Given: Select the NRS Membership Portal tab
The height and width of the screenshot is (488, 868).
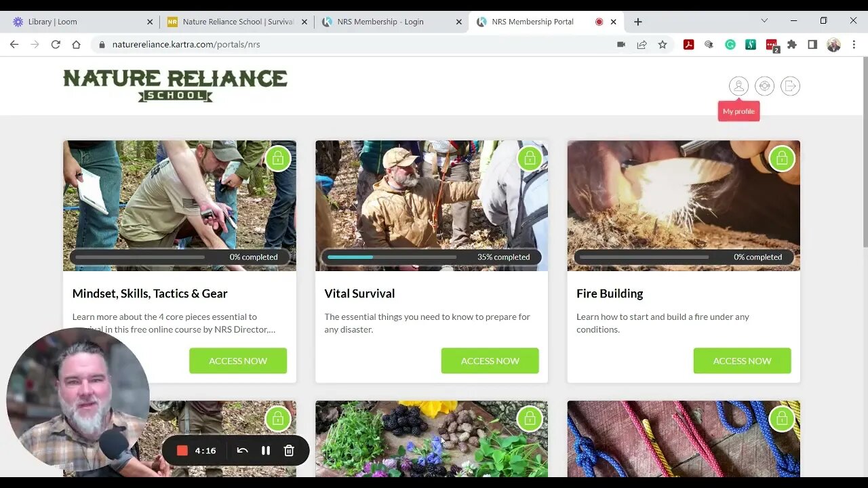Looking at the screenshot, I should tap(547, 22).
